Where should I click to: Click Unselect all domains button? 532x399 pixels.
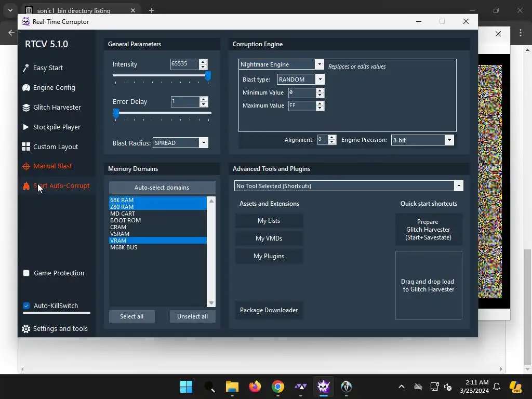pyautogui.click(x=192, y=316)
